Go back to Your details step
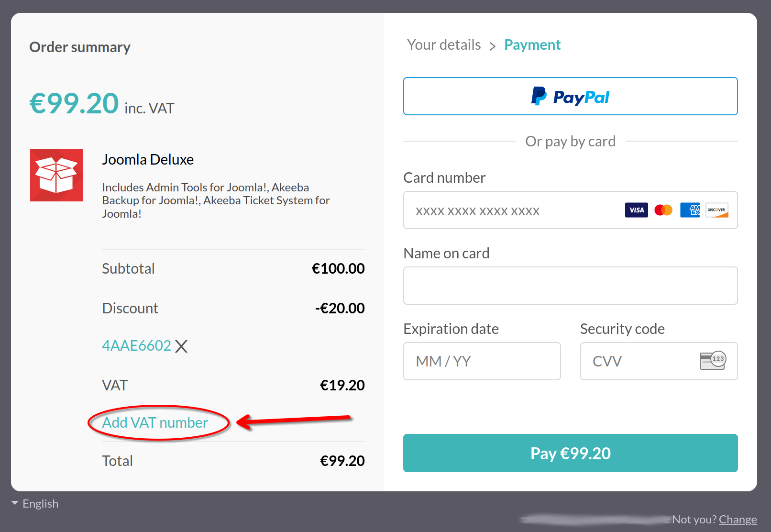This screenshot has height=532, width=771. click(x=444, y=44)
